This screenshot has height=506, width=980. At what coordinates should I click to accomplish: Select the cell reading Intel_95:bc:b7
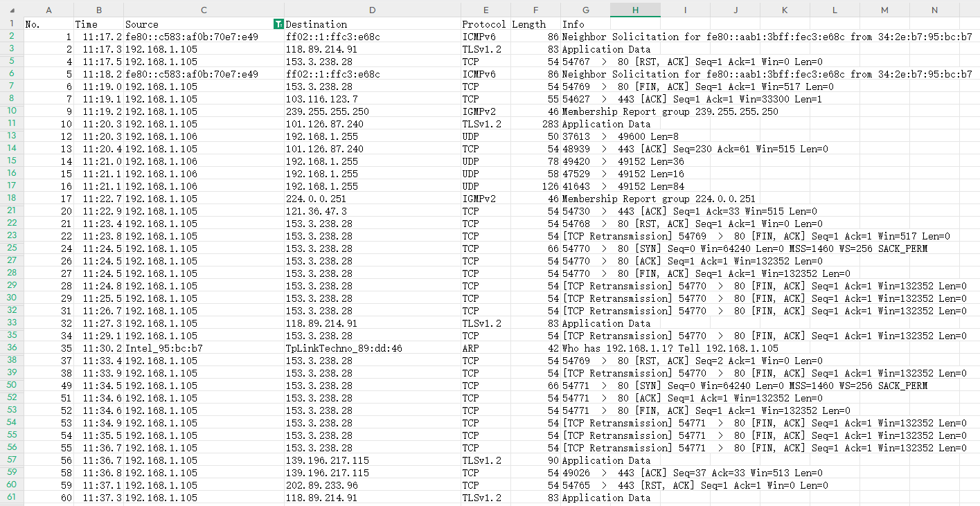pyautogui.click(x=204, y=348)
